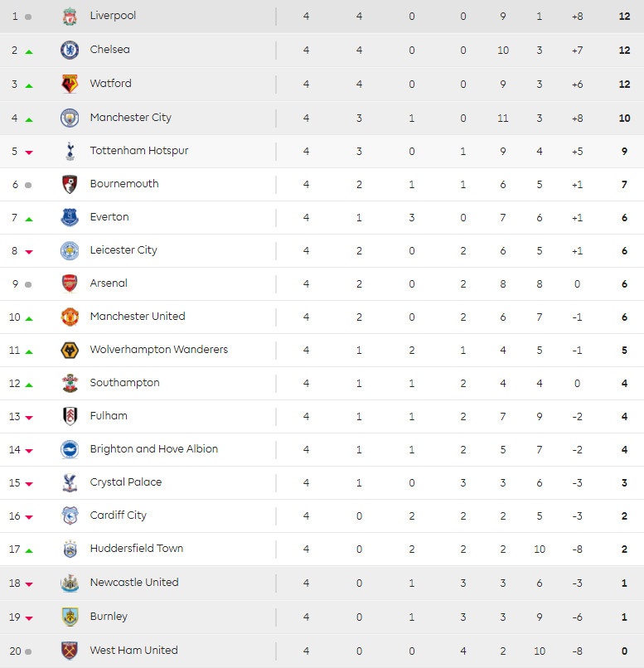Image resolution: width=644 pixels, height=668 pixels.
Task: Click the Newcastle United team name
Action: tap(134, 583)
